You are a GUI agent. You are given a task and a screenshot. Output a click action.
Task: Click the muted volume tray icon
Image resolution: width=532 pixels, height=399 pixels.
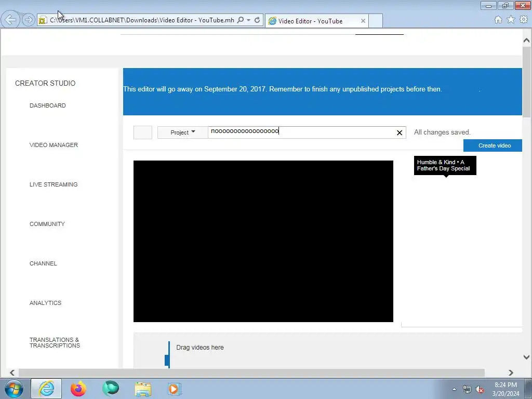click(480, 389)
